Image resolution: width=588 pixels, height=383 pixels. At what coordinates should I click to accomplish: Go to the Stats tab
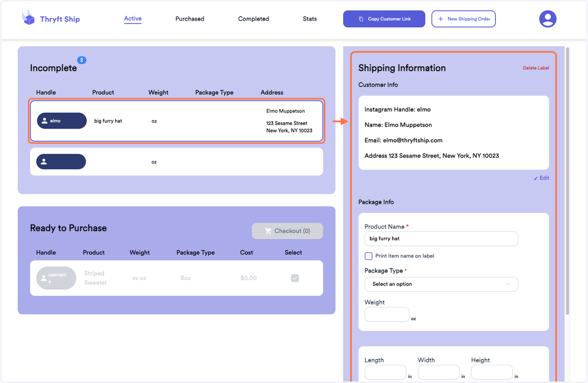310,19
